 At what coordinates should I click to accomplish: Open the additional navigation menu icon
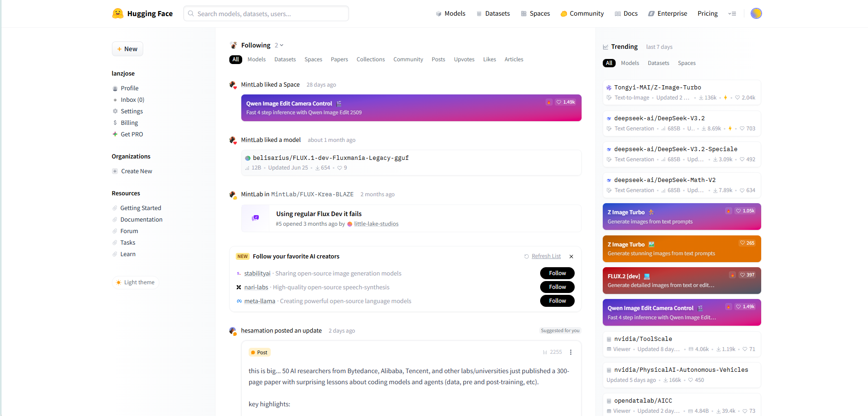pyautogui.click(x=732, y=14)
